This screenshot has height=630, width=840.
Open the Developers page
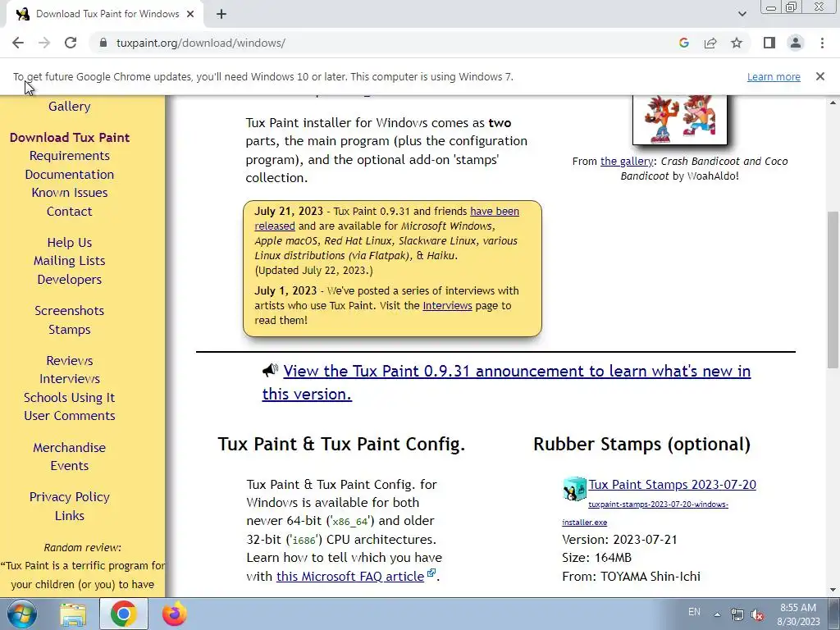point(69,280)
